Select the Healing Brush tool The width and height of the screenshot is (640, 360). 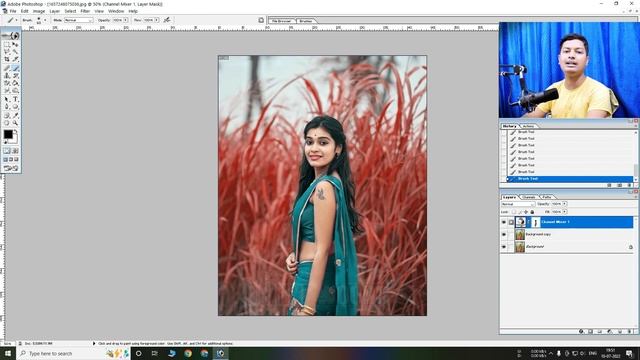pos(7,68)
